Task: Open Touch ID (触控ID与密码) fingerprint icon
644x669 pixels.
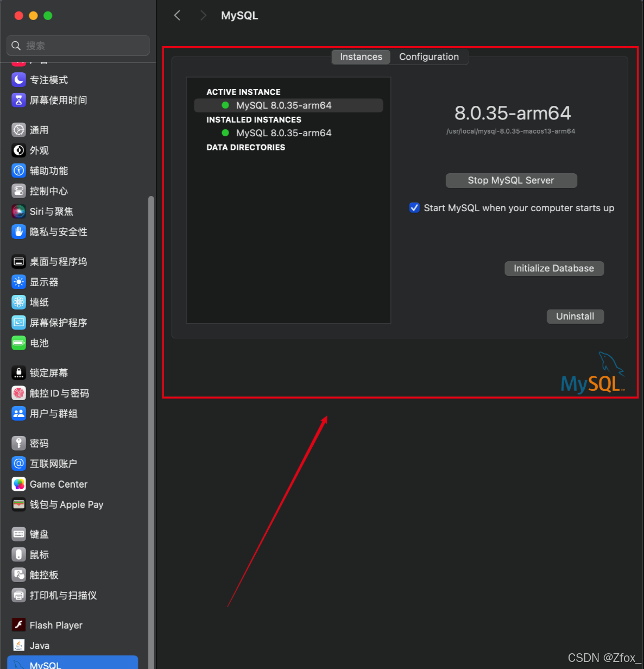Action: click(x=19, y=393)
